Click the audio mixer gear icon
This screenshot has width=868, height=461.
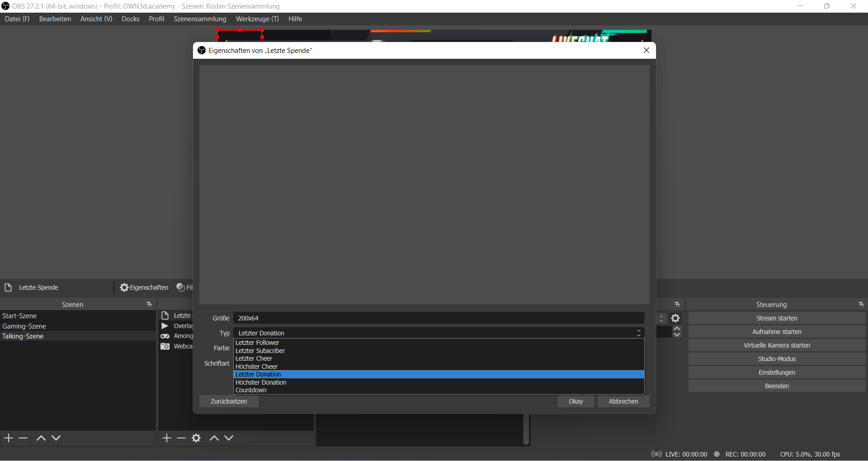[675, 318]
